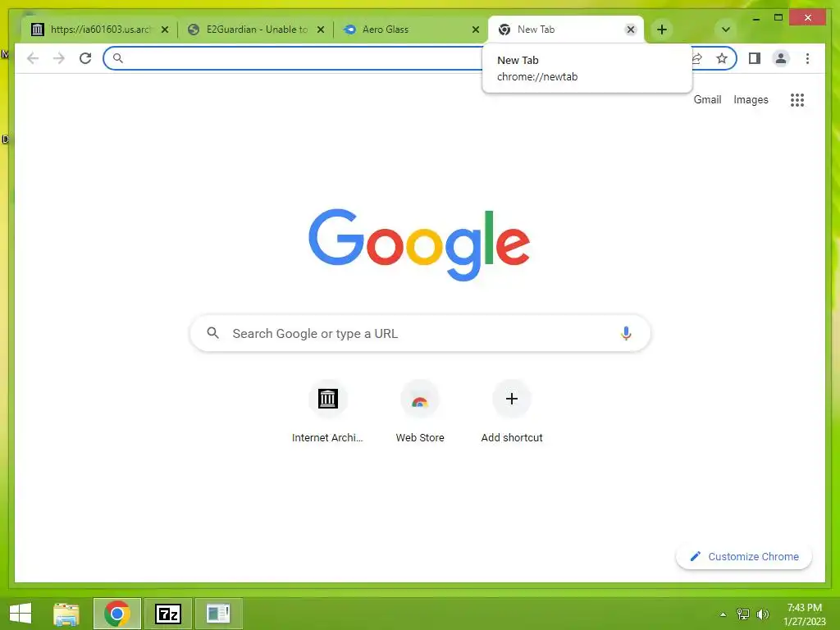Open the taskbar app next to 7-Zip
This screenshot has width=840, height=630.
point(218,614)
